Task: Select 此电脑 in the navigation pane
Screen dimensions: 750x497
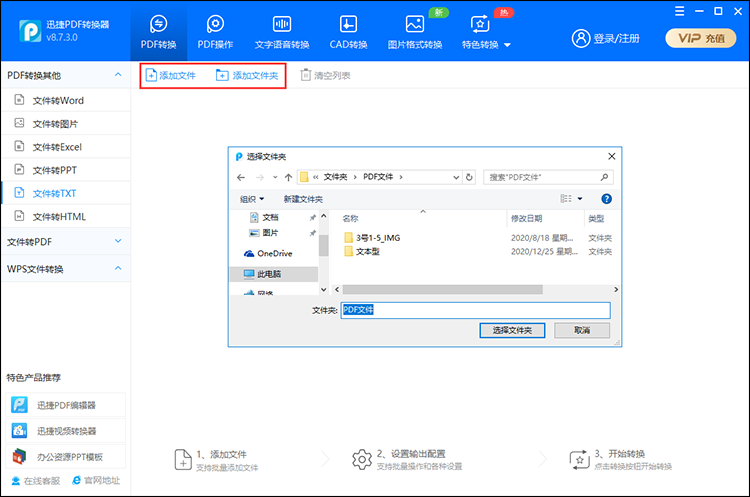Action: [x=274, y=274]
